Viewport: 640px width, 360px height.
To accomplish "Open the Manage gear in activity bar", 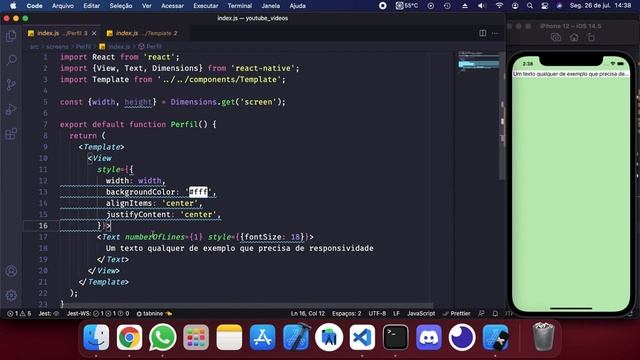I will point(11,295).
